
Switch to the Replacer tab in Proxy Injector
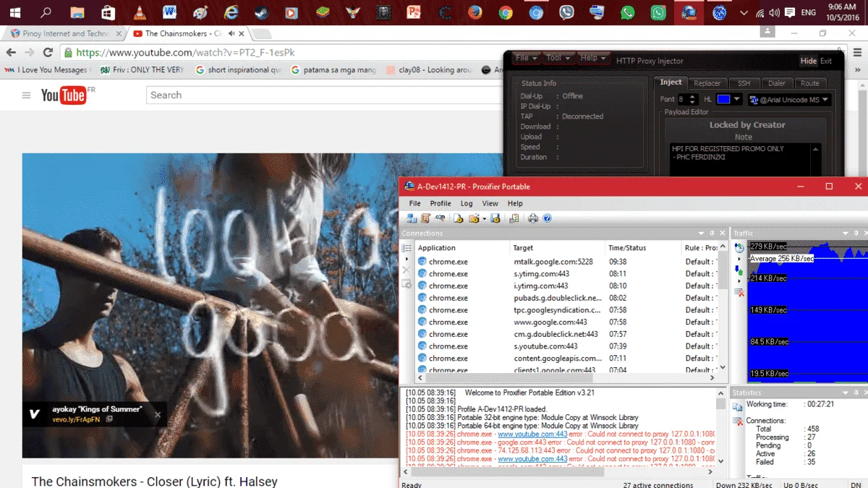pyautogui.click(x=707, y=83)
